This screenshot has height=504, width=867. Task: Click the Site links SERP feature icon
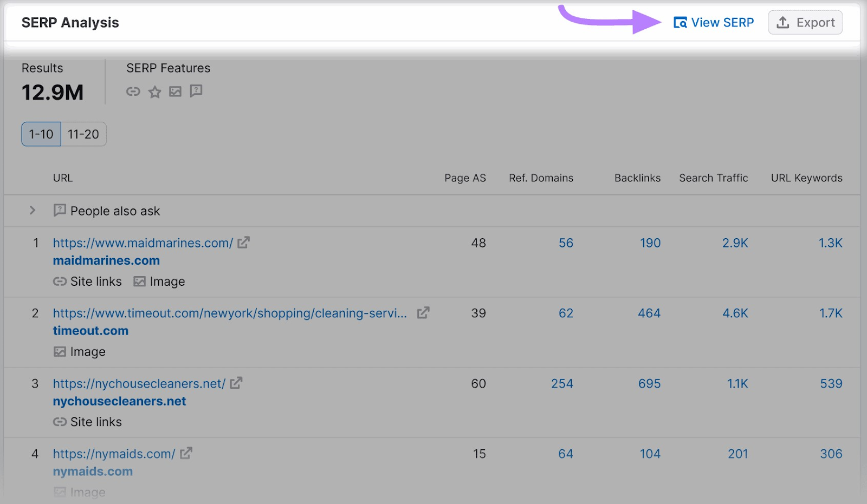133,91
